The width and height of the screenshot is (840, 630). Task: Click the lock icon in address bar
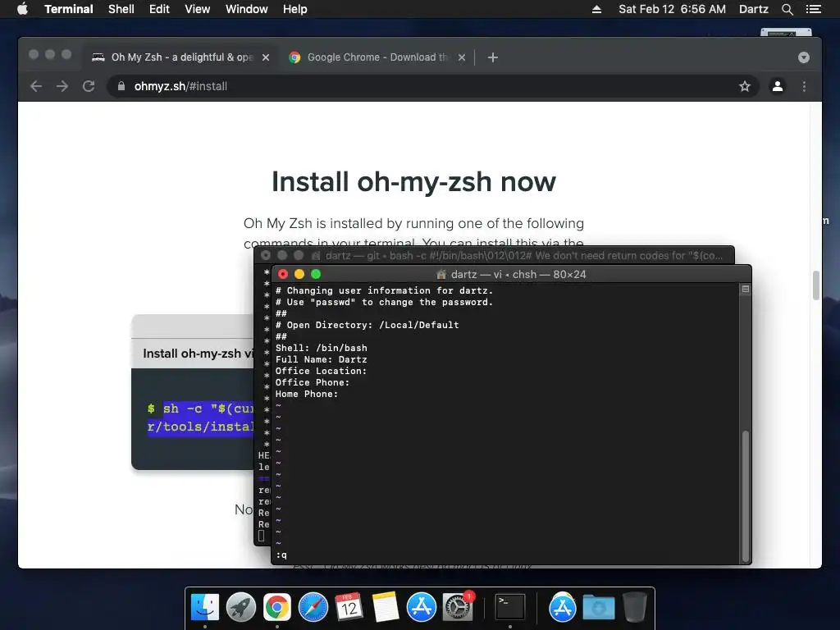pyautogui.click(x=121, y=86)
